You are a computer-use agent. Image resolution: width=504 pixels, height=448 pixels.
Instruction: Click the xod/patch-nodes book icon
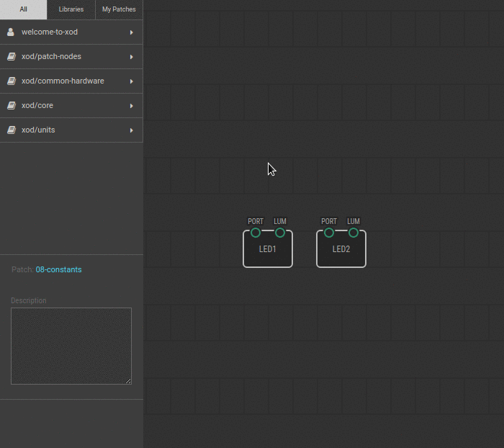pos(12,57)
